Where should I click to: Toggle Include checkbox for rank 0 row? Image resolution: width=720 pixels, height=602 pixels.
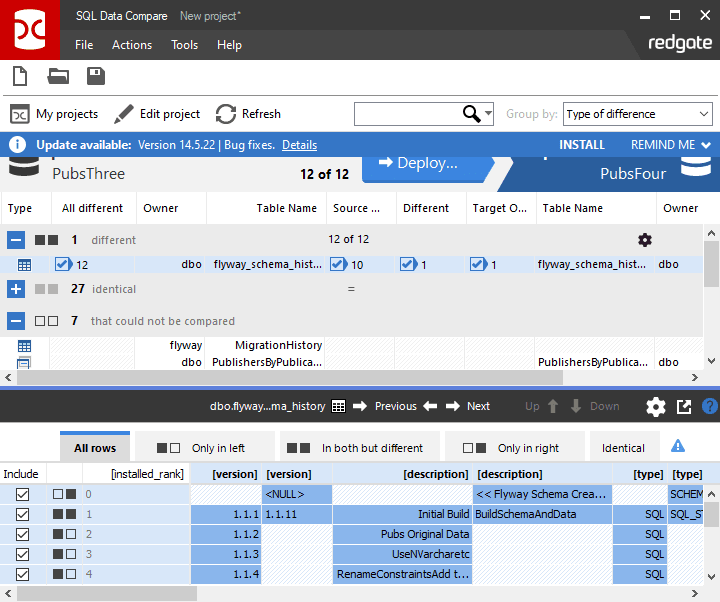point(22,495)
